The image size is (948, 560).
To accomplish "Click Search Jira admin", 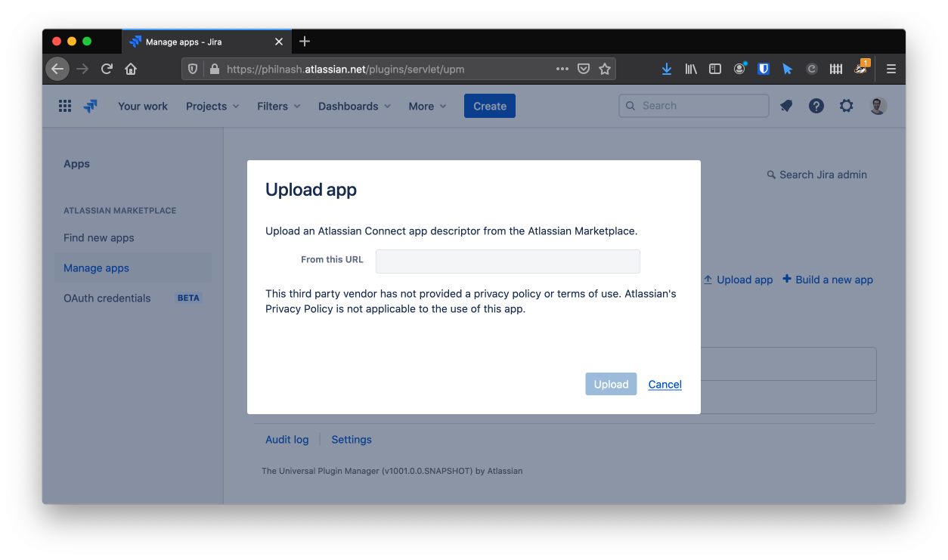I will coord(817,175).
